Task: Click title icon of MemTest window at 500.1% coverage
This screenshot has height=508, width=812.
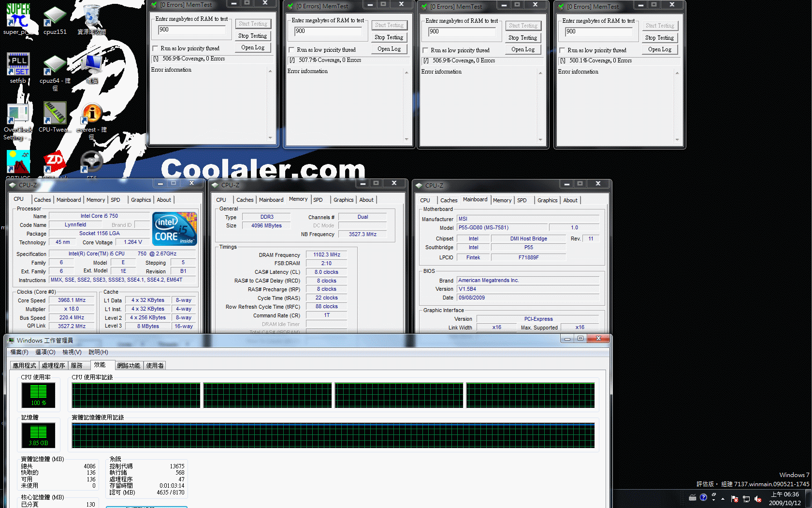Action: click(561, 6)
